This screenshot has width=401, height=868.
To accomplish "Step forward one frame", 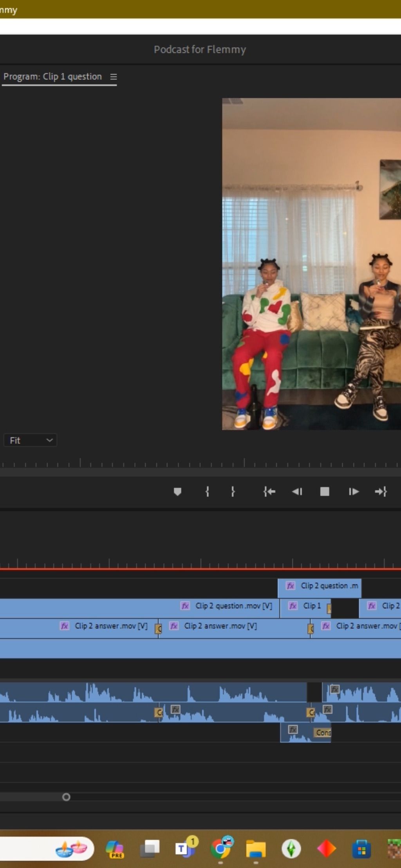I will 353,492.
